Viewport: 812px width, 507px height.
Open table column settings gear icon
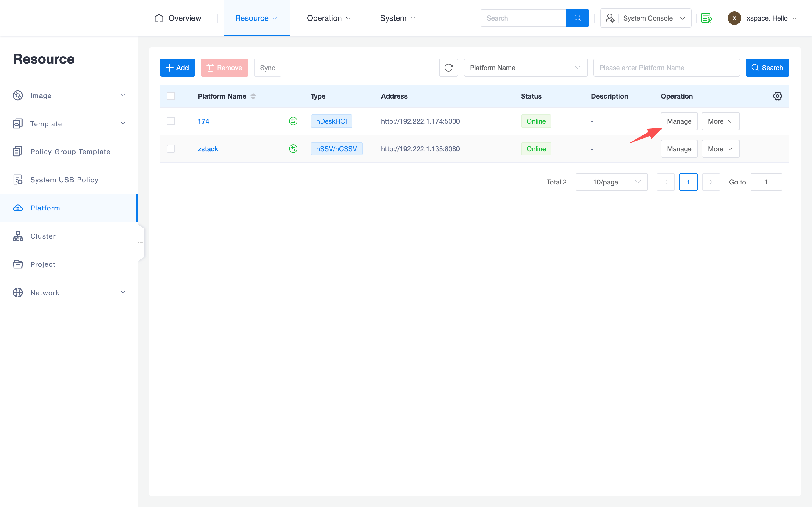tap(777, 96)
